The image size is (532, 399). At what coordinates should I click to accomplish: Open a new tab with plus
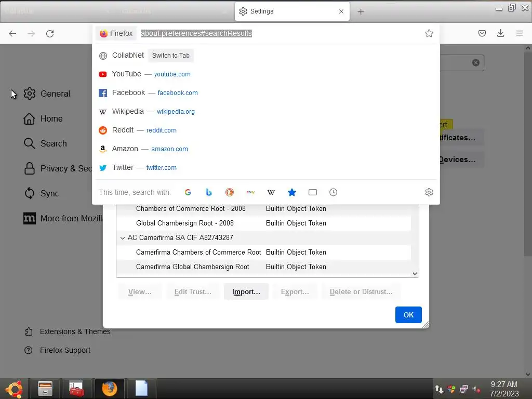pyautogui.click(x=361, y=12)
